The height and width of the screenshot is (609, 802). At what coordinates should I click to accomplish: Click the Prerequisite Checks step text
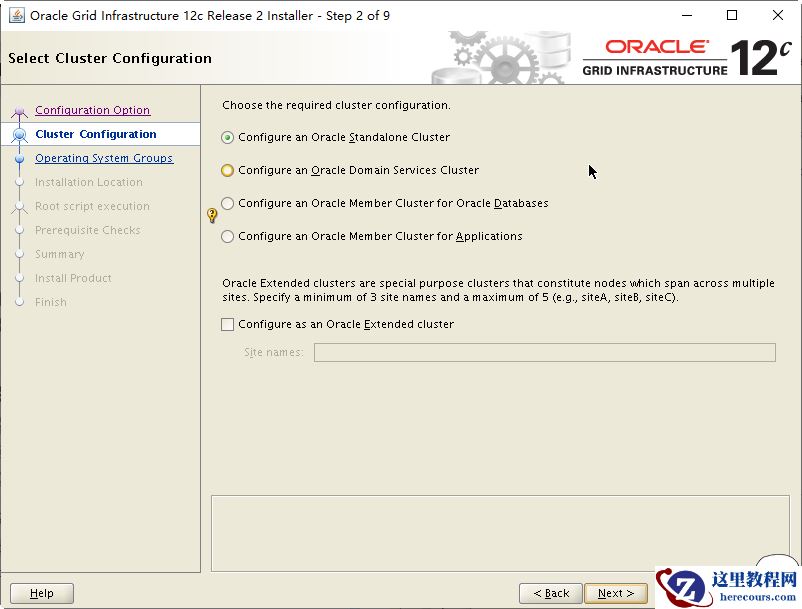pos(87,230)
